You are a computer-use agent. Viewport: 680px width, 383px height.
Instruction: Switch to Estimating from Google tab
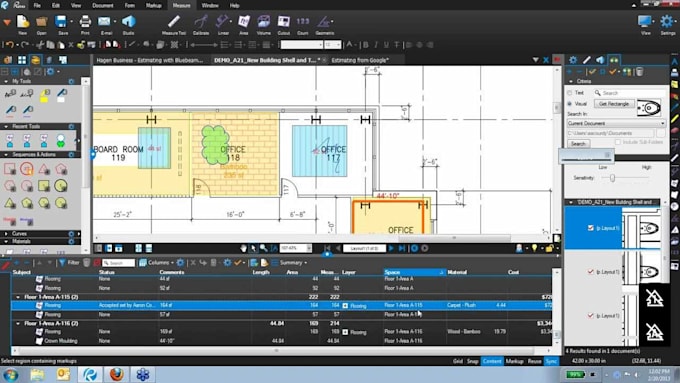pyautogui.click(x=360, y=60)
